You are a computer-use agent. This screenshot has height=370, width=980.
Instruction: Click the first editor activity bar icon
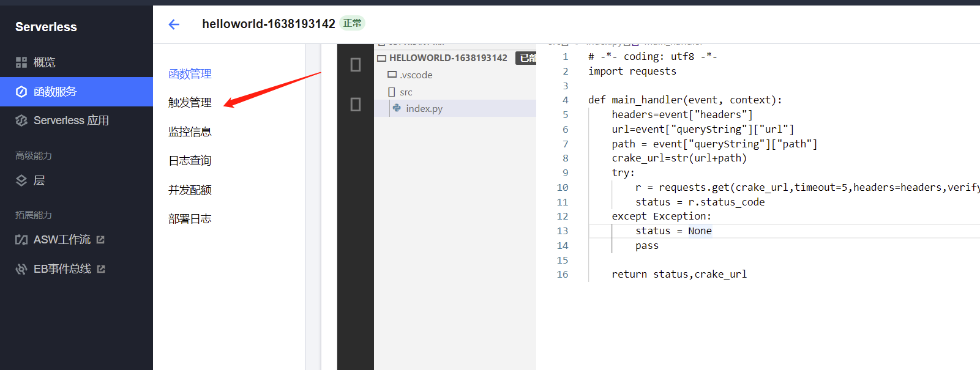pos(356,65)
